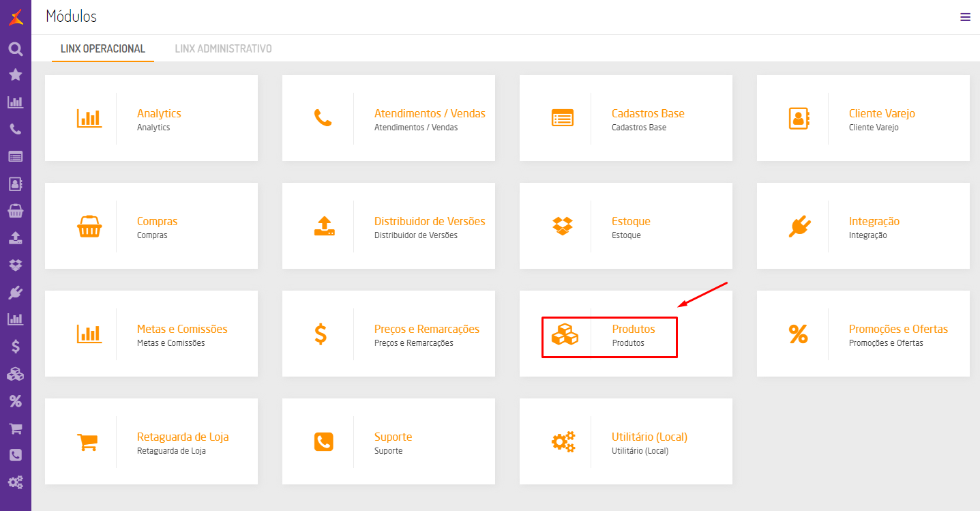Click the plug icon in the Integração card
This screenshot has height=511, width=980.
click(799, 226)
